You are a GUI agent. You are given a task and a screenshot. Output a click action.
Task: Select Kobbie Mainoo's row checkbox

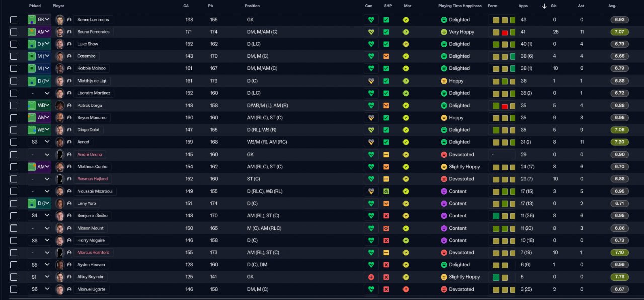point(14,68)
